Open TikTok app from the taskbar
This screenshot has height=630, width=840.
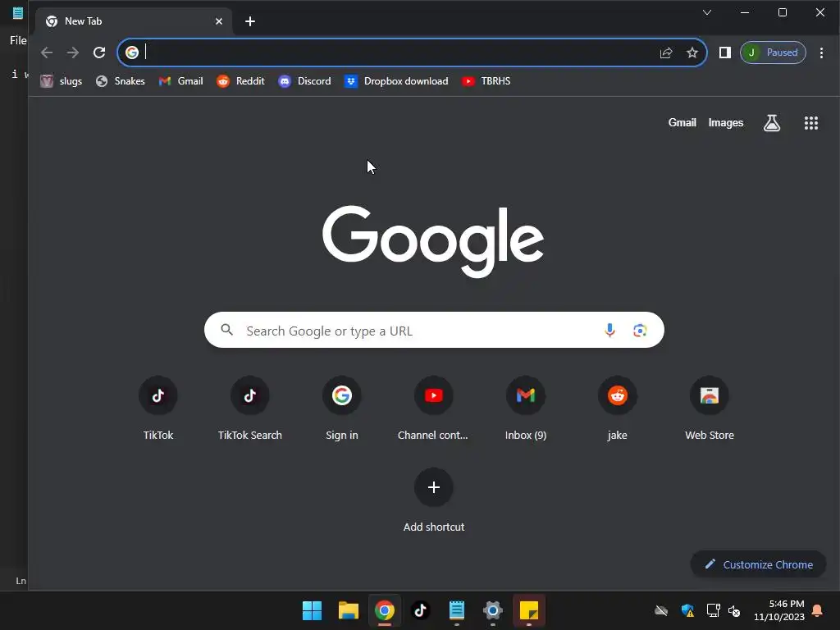click(x=420, y=610)
